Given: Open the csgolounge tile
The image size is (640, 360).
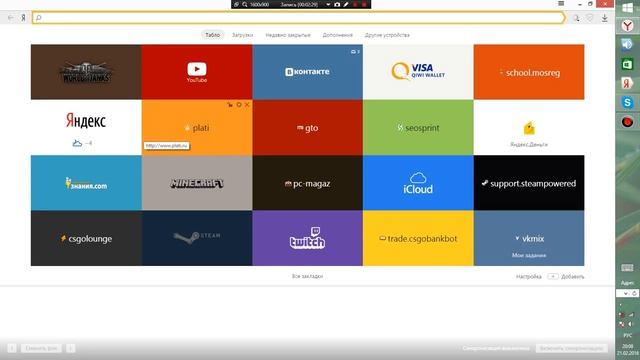Looking at the screenshot, I should [86, 238].
